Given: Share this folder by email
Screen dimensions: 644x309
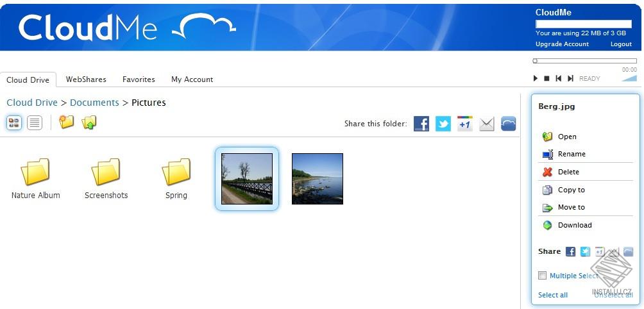Looking at the screenshot, I should tap(487, 124).
